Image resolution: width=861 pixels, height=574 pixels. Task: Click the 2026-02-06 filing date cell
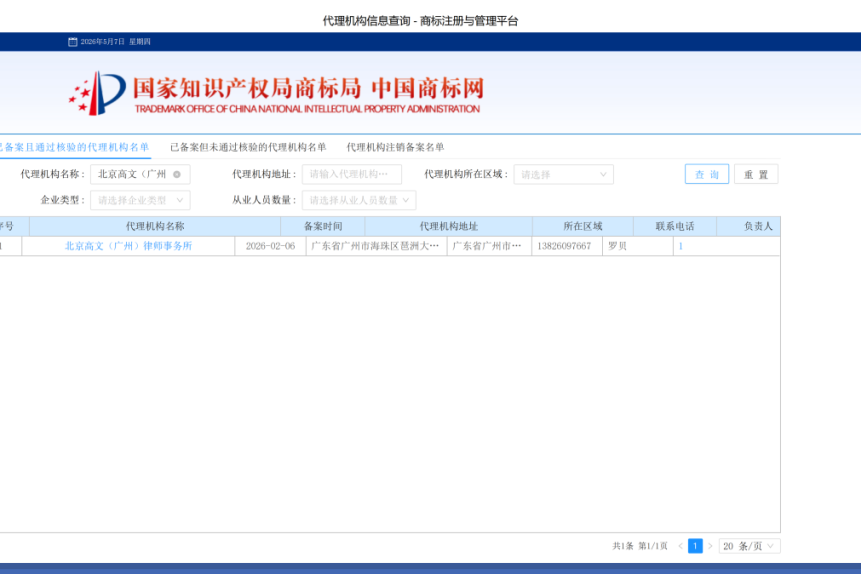coord(270,246)
